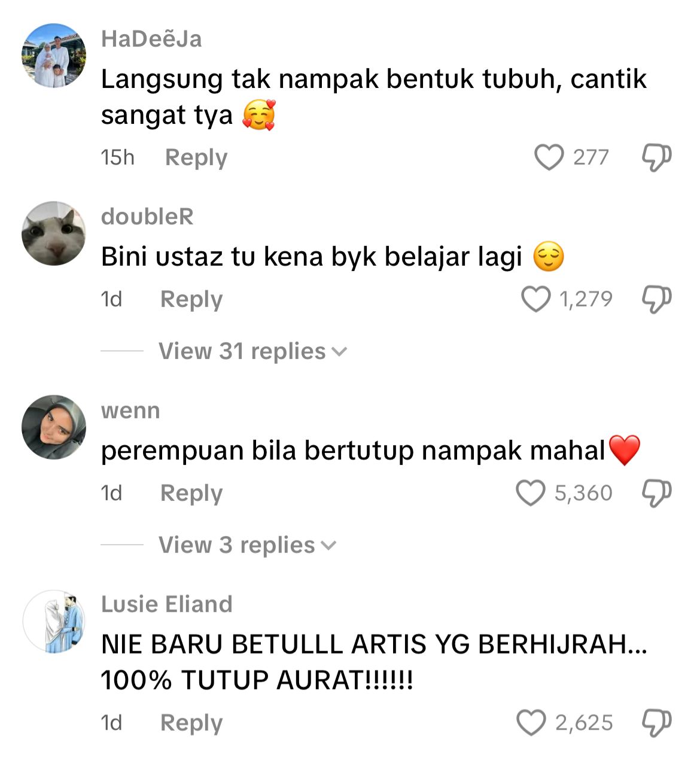Image resolution: width=700 pixels, height=757 pixels.
Task: Dislike HaDeẽJa's comment
Action: pyautogui.click(x=656, y=157)
